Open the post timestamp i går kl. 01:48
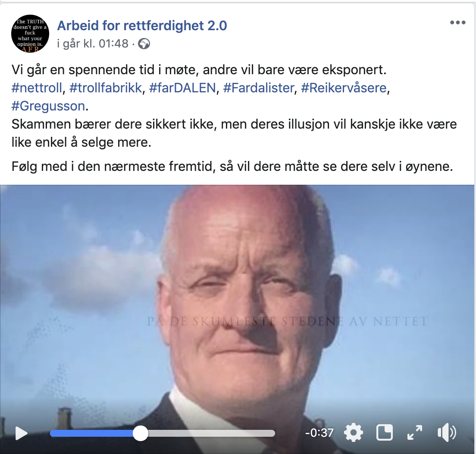This screenshot has height=454, width=476. coord(93,44)
